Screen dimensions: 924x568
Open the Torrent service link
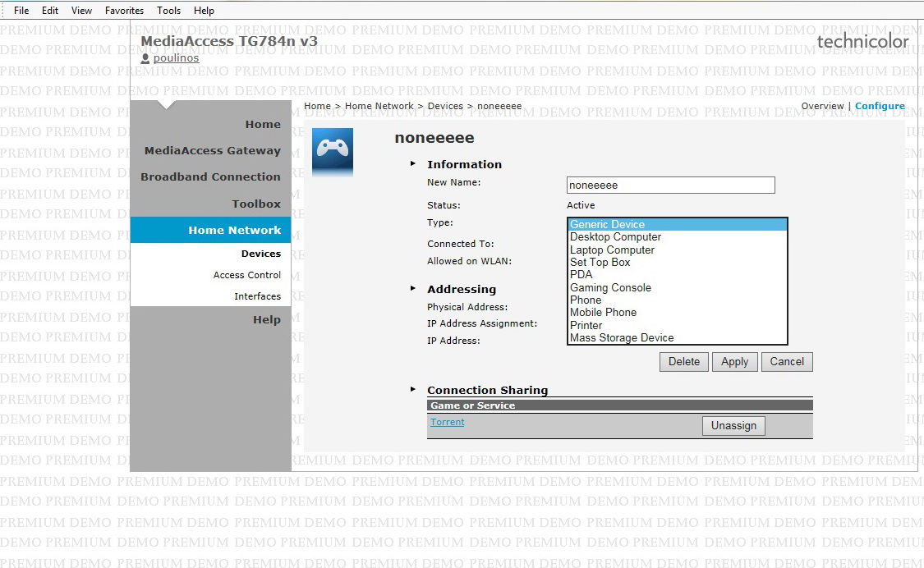pyautogui.click(x=448, y=422)
